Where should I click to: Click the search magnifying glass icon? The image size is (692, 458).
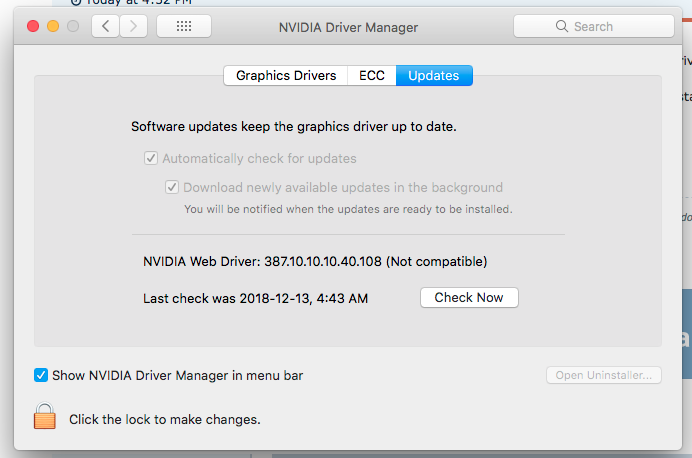(x=564, y=27)
